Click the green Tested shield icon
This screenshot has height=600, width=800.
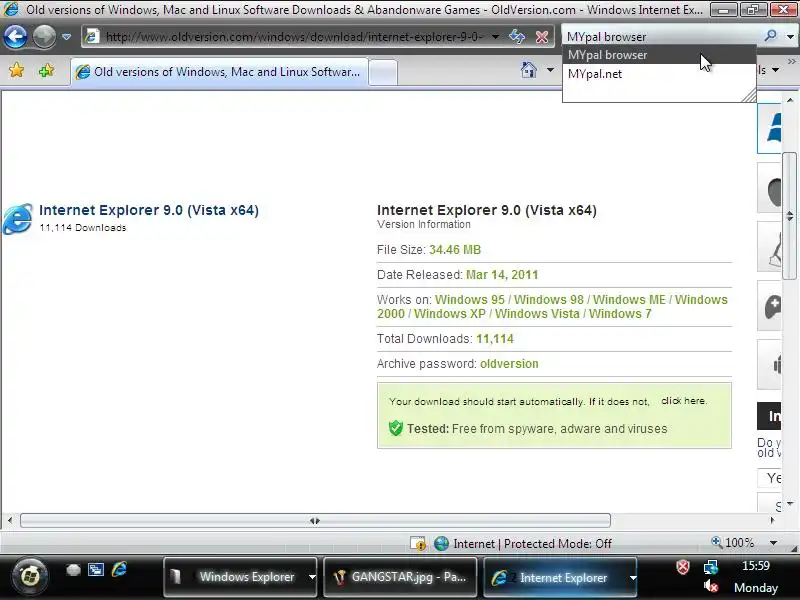point(395,428)
